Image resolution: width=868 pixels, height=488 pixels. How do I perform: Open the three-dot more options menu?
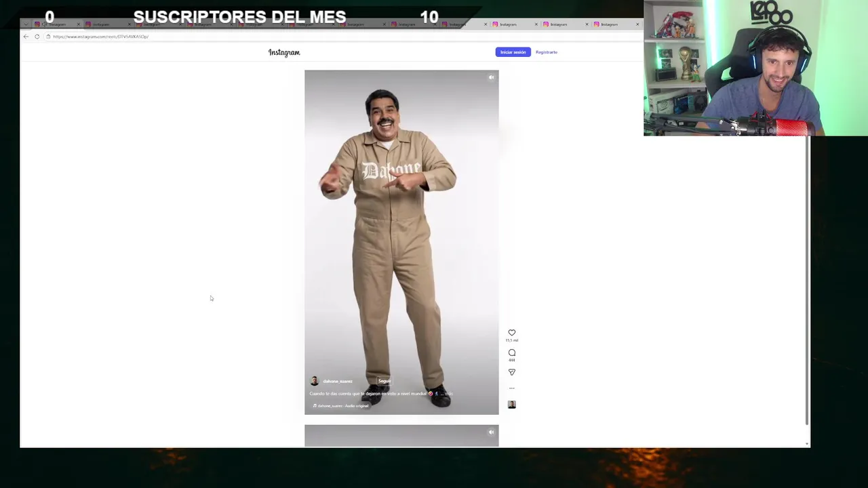(x=512, y=388)
